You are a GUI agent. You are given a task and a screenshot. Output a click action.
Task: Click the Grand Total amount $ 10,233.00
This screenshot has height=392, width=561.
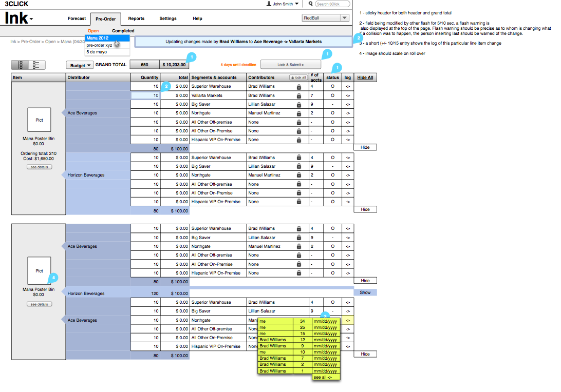174,65
